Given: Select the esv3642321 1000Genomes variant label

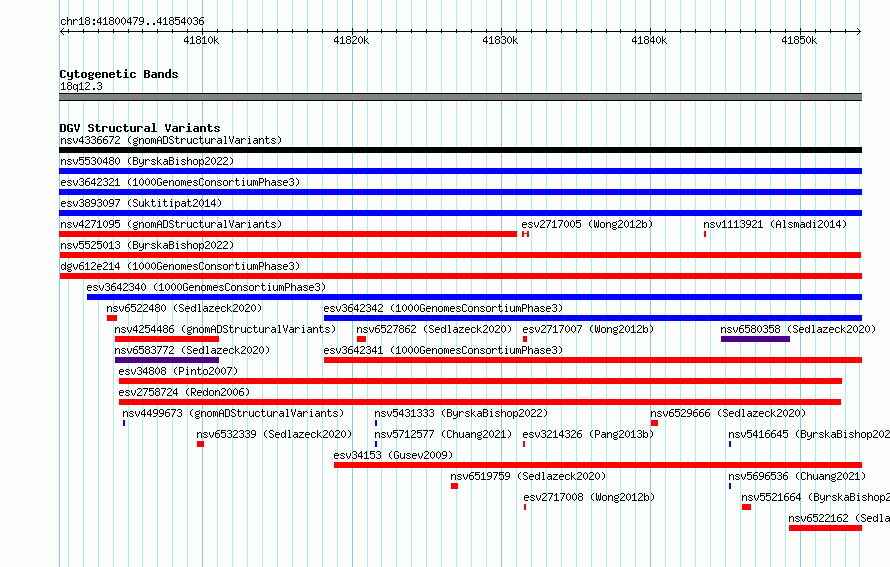Looking at the screenshot, I should click(x=180, y=182).
